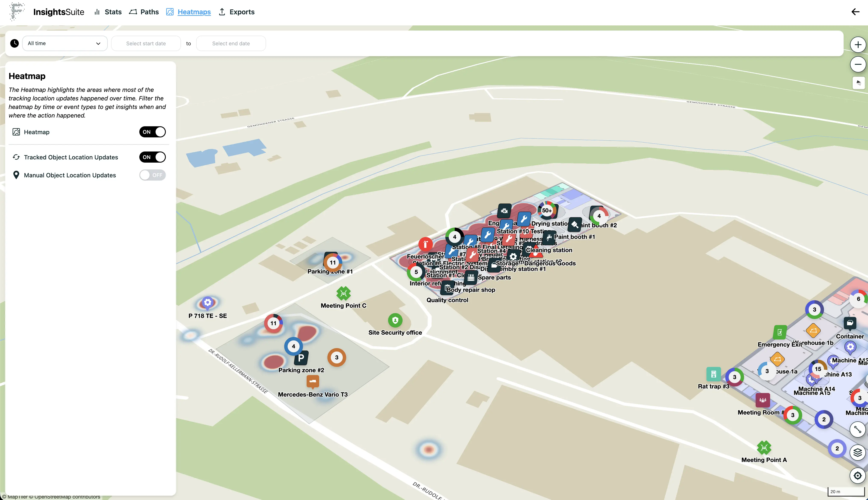Click the locate/recenter map button

(857, 476)
